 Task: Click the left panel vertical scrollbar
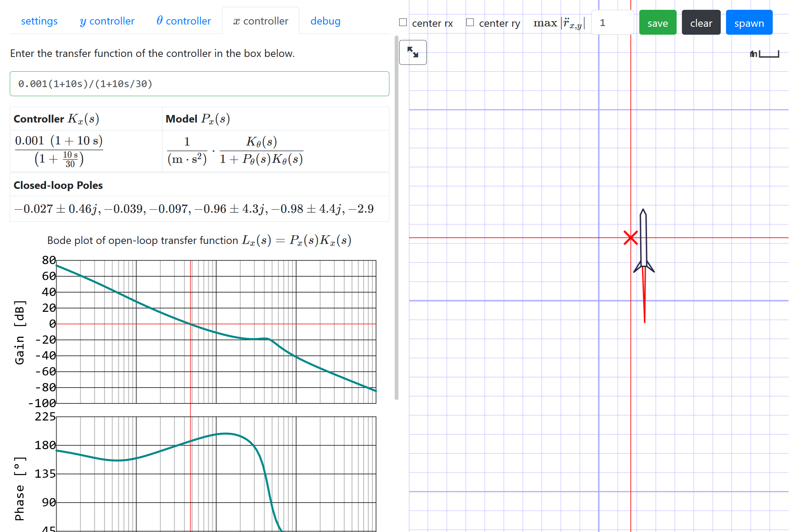(397, 218)
